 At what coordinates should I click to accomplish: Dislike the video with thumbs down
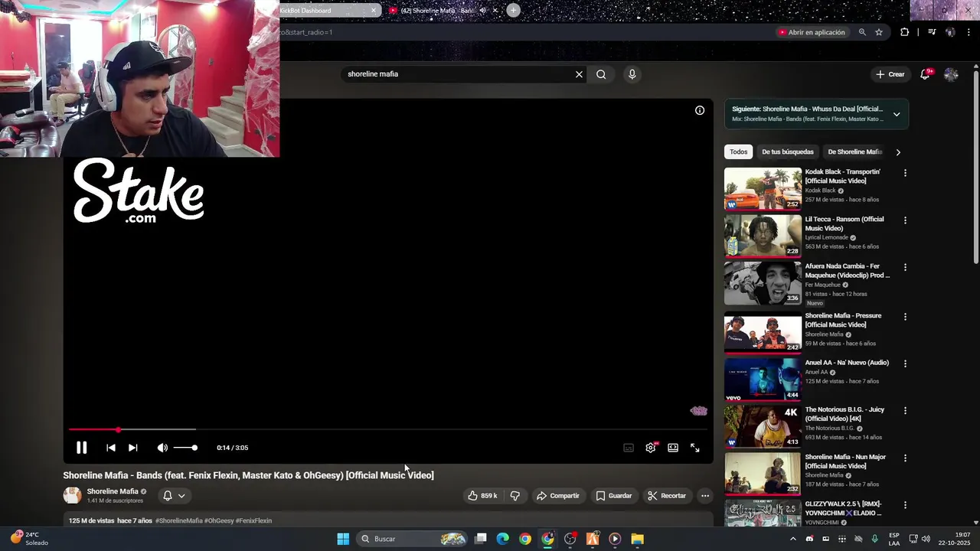[x=515, y=496]
